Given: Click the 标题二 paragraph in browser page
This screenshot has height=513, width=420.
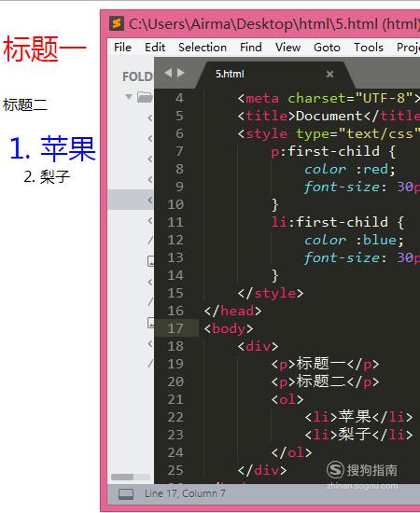Looking at the screenshot, I should coord(25,105).
